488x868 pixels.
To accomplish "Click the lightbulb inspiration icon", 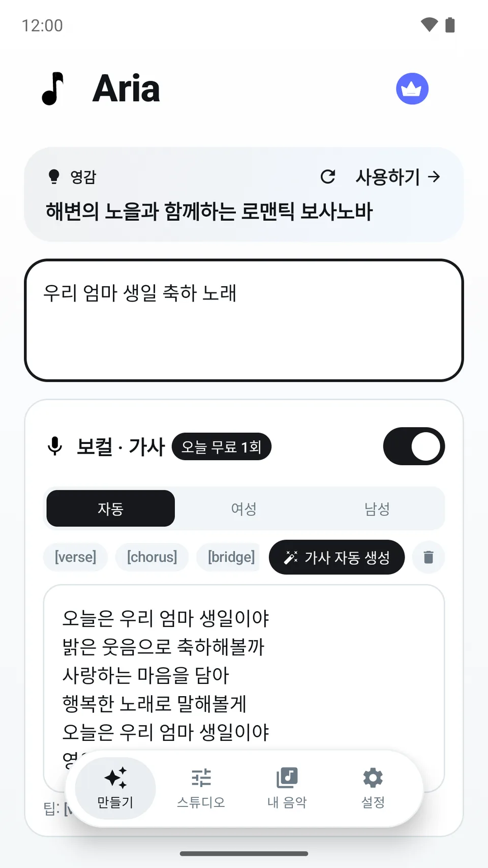I will 54,176.
